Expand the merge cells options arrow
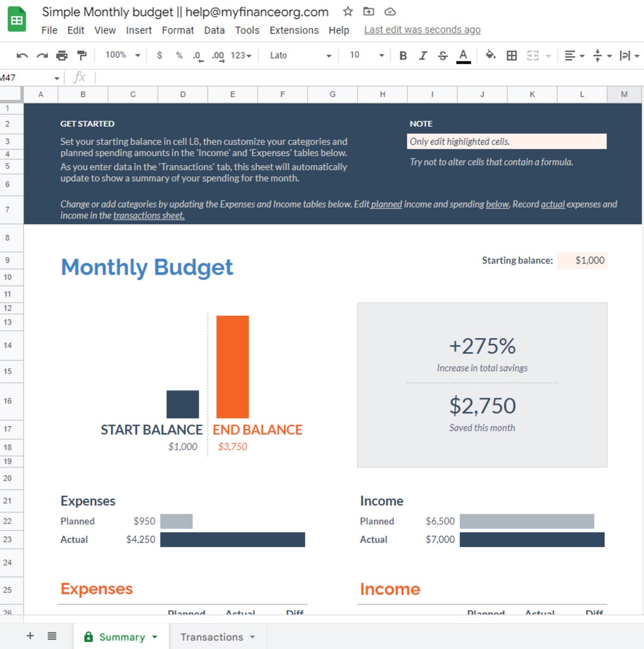644x649 pixels. click(x=549, y=56)
